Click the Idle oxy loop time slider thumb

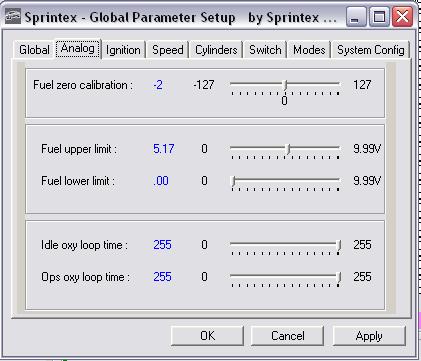coord(339,246)
